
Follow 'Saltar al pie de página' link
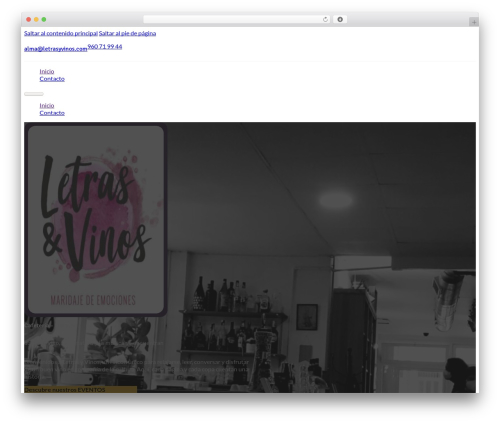127,33
